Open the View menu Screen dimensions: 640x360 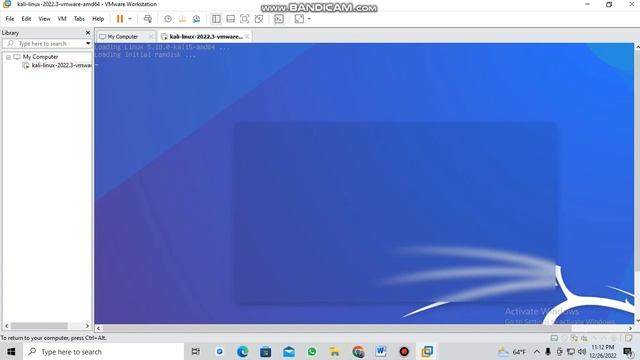tap(44, 19)
